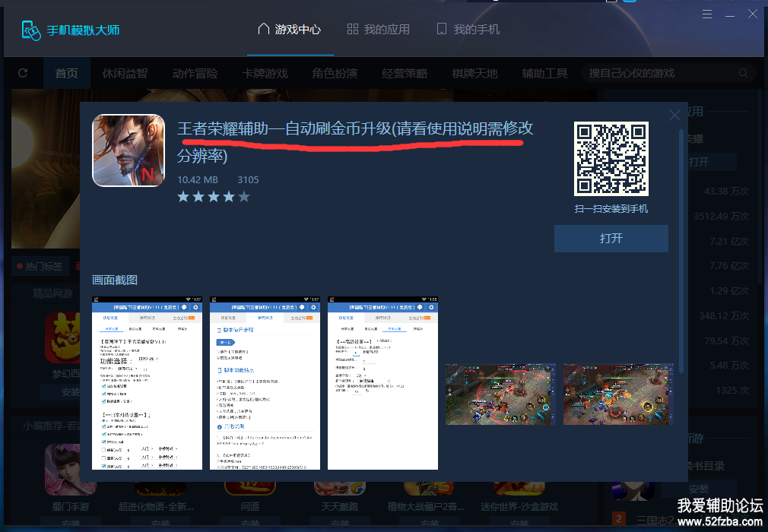The width and height of the screenshot is (768, 532).
Task: Click the game search input field
Action: 658,73
